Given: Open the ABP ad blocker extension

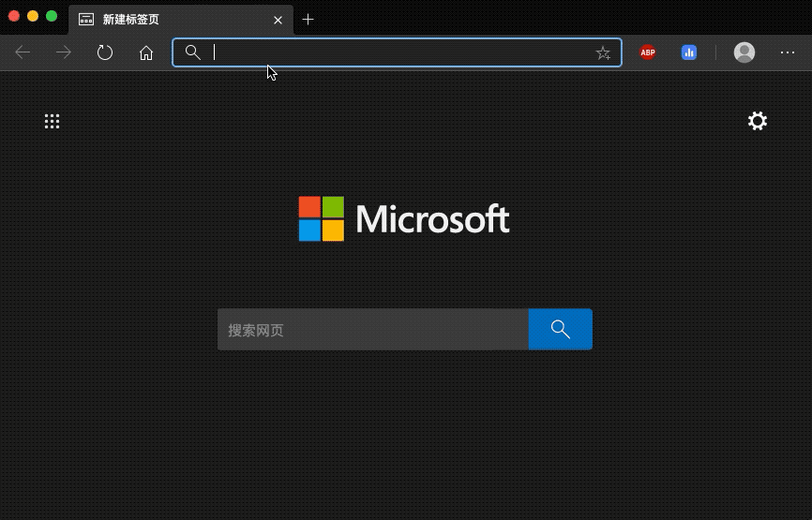Looking at the screenshot, I should click(x=647, y=52).
